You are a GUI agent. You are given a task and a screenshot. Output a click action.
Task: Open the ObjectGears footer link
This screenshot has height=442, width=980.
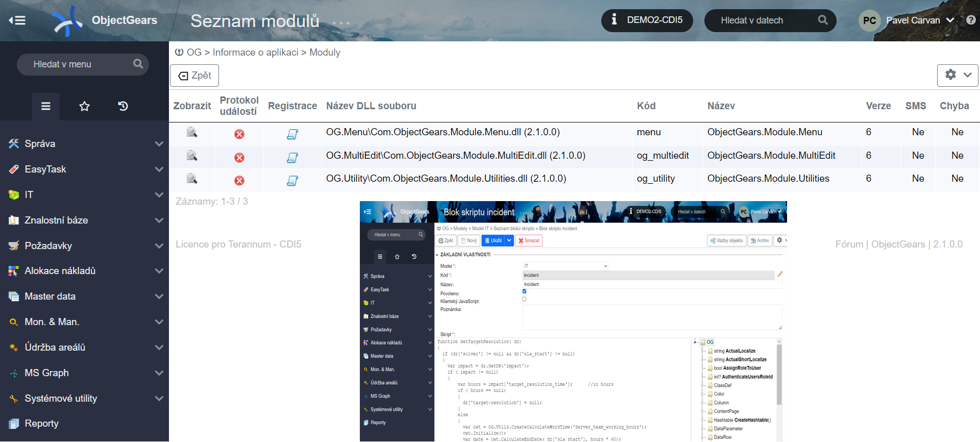pyautogui.click(x=898, y=244)
